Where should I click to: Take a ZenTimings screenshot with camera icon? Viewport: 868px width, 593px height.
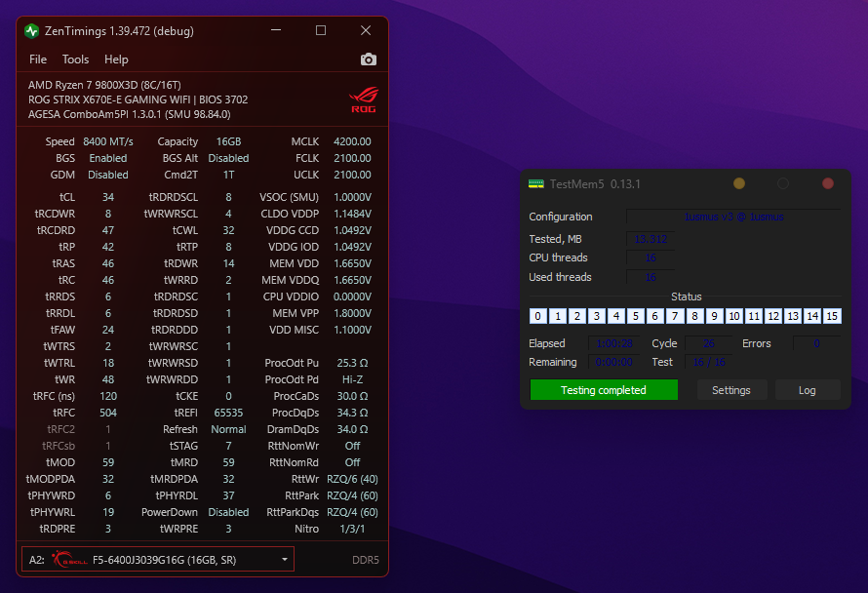(x=368, y=59)
